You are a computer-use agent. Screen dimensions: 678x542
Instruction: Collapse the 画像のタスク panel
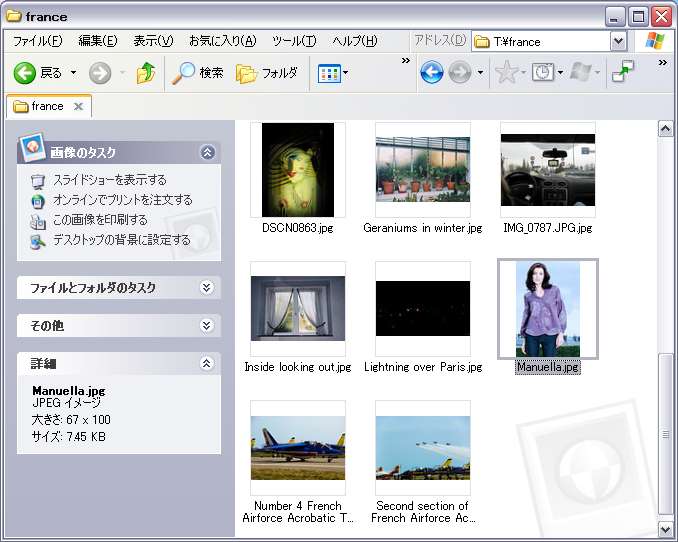click(x=208, y=152)
